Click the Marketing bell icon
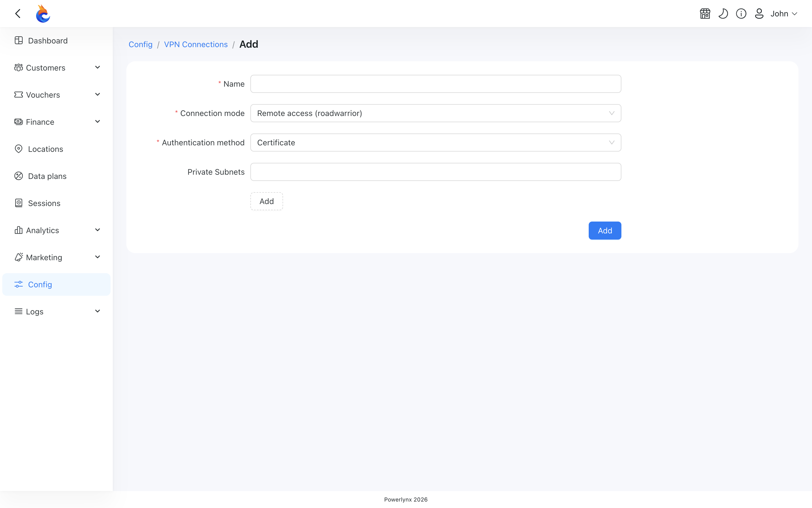The height and width of the screenshot is (508, 812). pyautogui.click(x=19, y=257)
